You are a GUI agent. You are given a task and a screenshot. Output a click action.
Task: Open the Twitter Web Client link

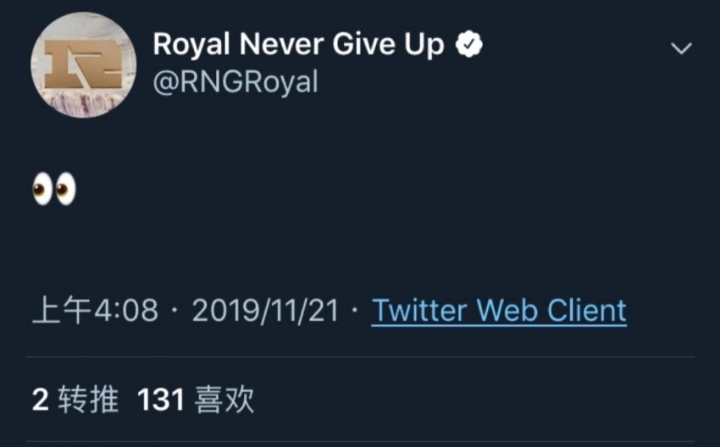point(499,310)
